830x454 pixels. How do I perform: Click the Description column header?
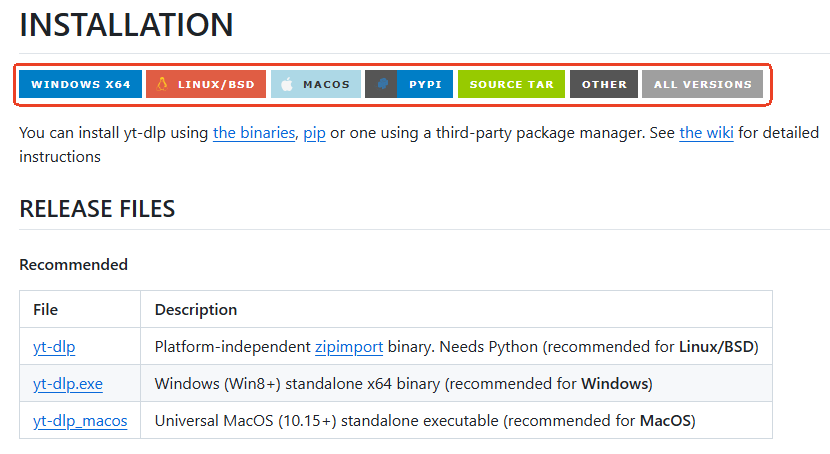point(196,310)
